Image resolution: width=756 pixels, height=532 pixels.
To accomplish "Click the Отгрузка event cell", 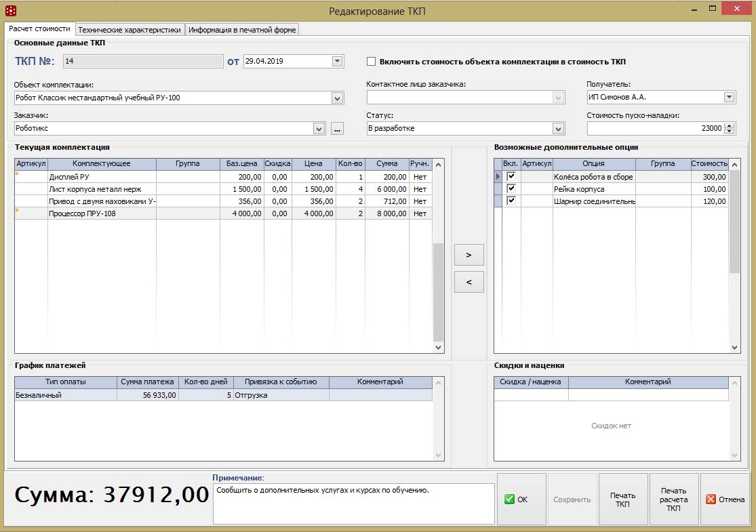I will click(x=281, y=395).
